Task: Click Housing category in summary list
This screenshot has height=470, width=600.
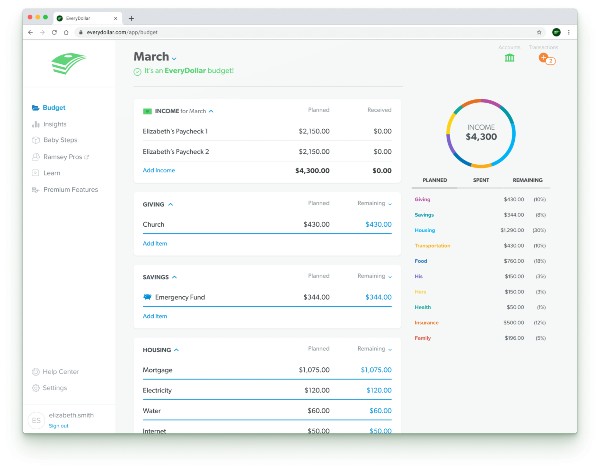Action: click(425, 230)
